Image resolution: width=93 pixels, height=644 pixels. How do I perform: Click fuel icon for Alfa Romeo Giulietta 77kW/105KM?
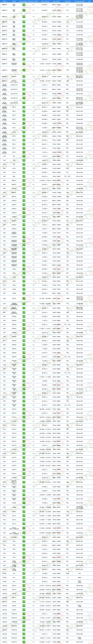pyautogui.click(x=24, y=98)
